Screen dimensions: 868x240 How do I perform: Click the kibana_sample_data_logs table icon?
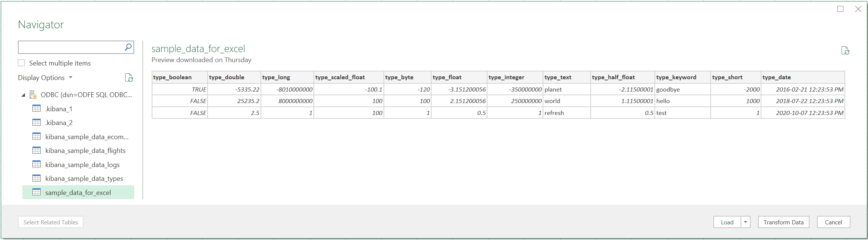point(37,164)
